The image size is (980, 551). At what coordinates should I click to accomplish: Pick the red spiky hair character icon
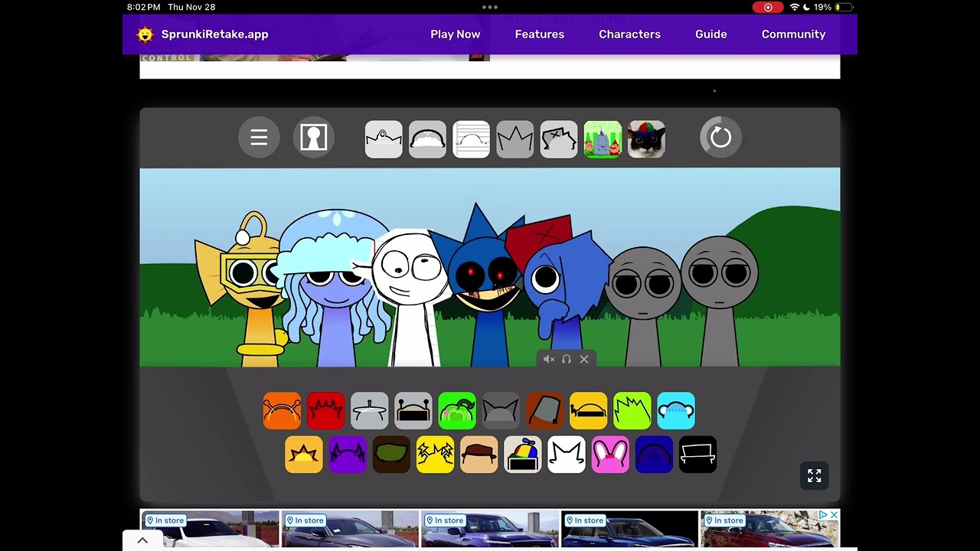pos(325,411)
